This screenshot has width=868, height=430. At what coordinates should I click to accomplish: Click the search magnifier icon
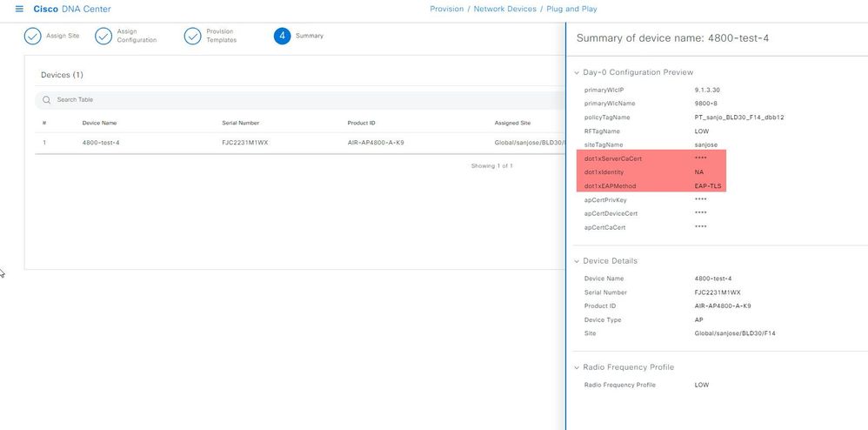pyautogui.click(x=46, y=100)
